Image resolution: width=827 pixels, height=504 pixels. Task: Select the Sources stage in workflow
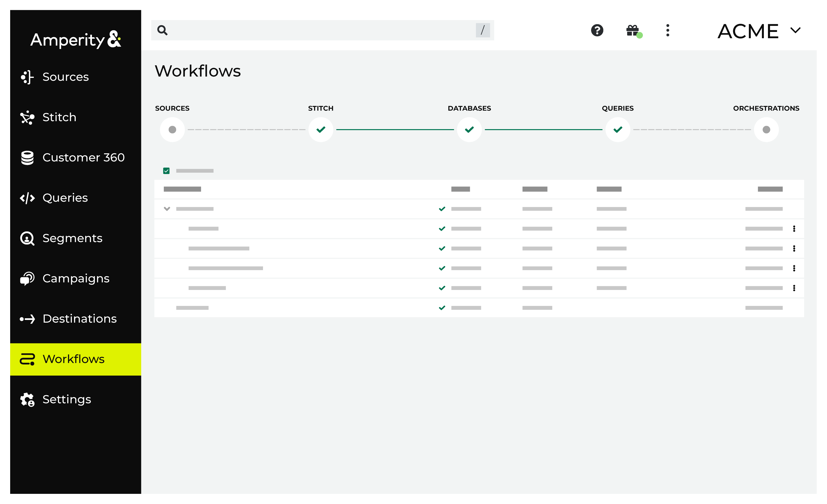(x=172, y=129)
